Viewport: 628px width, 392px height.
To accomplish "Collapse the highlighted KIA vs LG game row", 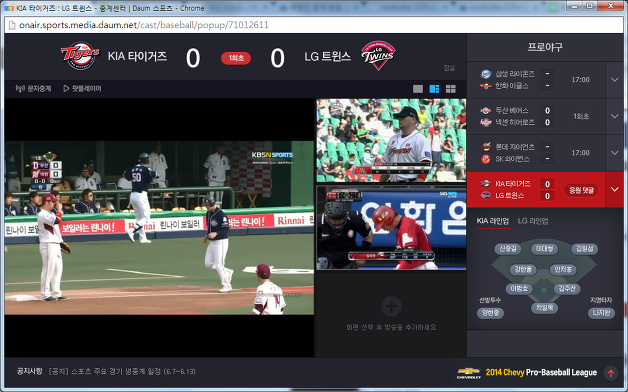I will tap(614, 189).
